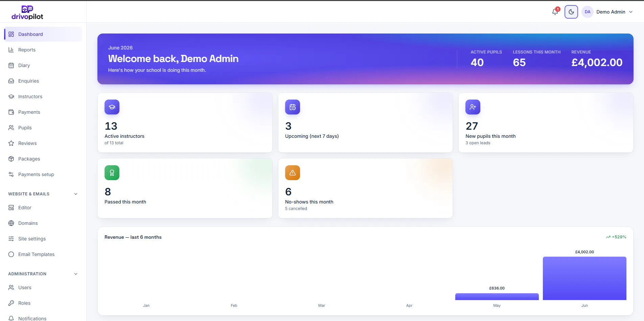The height and width of the screenshot is (321, 644).
Task: Click the Payments wallet icon
Action: tap(11, 112)
